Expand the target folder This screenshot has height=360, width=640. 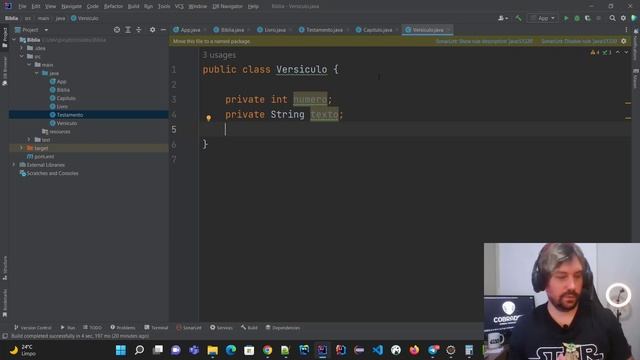click(x=22, y=148)
